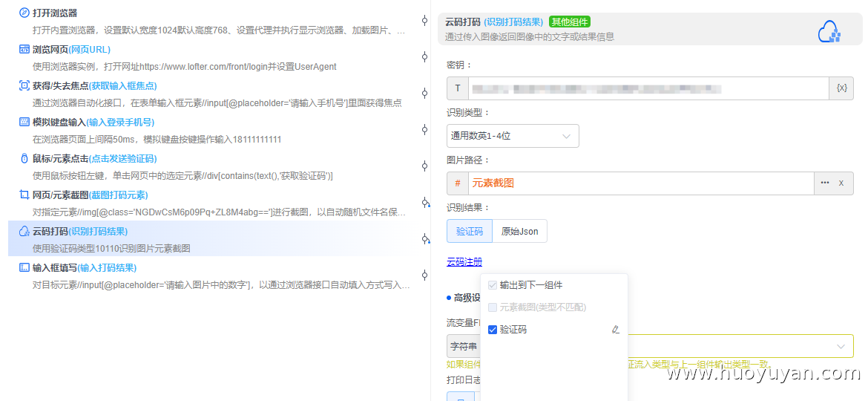The image size is (868, 401).
Task: Click the flow node marker beside 浏览网页
Action: [x=424, y=56]
